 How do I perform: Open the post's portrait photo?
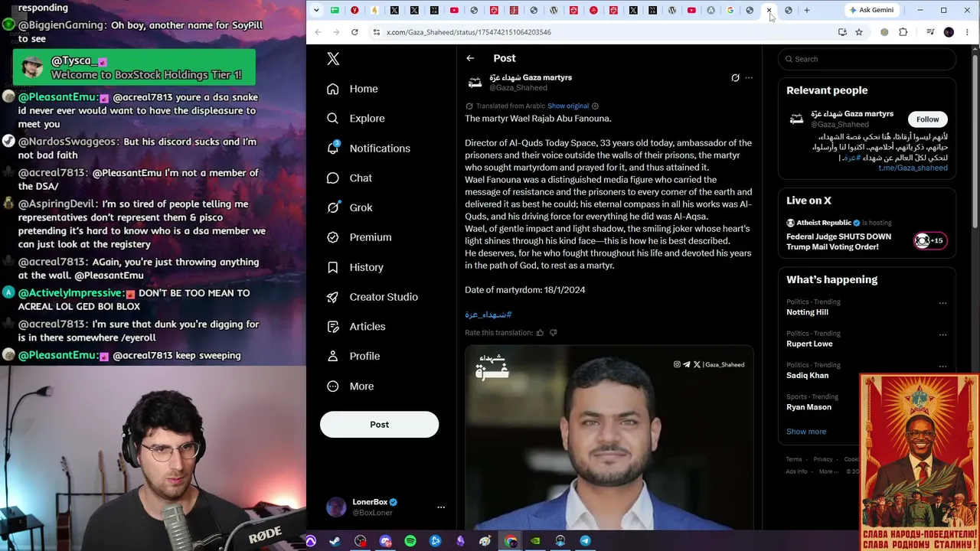click(609, 437)
